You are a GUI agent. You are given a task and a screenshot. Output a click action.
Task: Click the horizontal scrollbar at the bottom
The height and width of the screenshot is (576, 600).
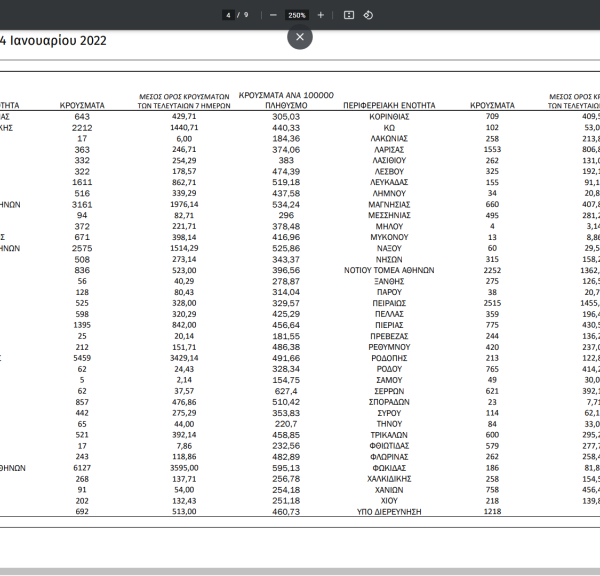click(x=300, y=571)
